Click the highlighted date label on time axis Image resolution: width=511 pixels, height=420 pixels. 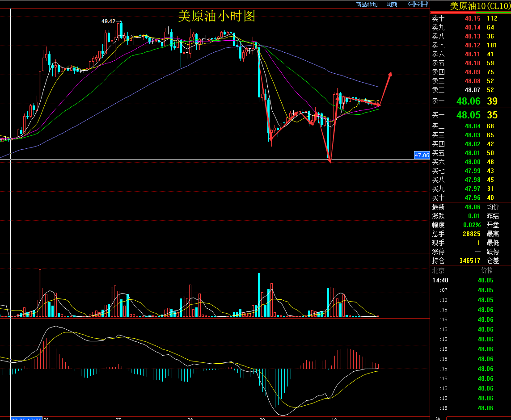coord(26,418)
